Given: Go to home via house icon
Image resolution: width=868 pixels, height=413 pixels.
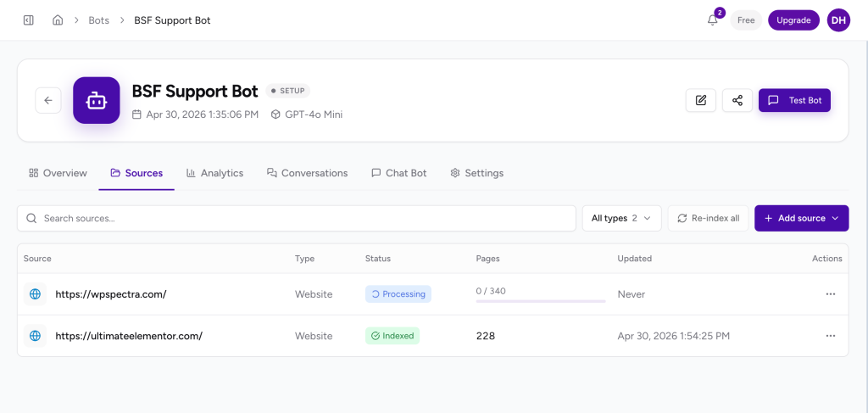Looking at the screenshot, I should point(58,20).
